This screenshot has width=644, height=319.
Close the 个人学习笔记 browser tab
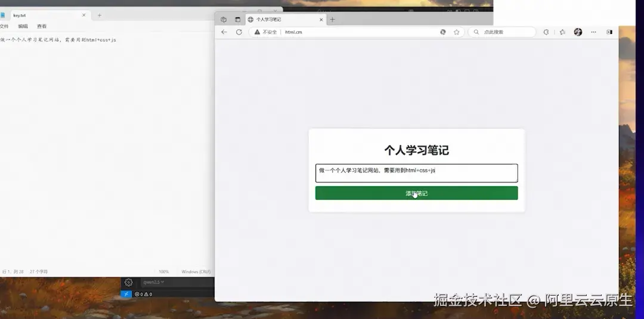(x=321, y=19)
